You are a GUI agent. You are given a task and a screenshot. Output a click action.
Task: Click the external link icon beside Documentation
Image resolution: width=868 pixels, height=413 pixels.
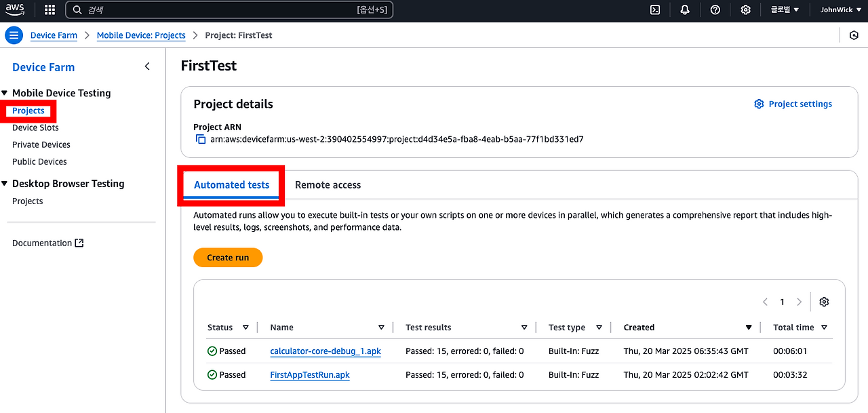(79, 243)
